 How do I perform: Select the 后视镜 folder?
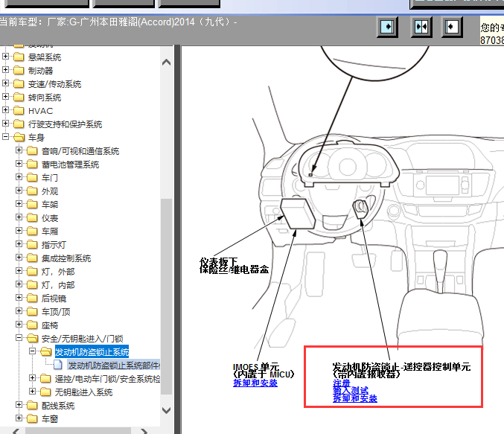pyautogui.click(x=54, y=299)
